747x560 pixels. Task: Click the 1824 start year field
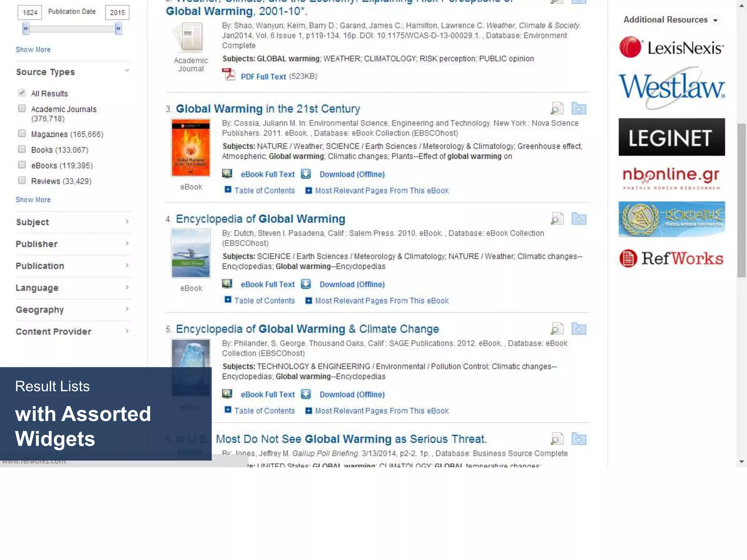pos(30,12)
